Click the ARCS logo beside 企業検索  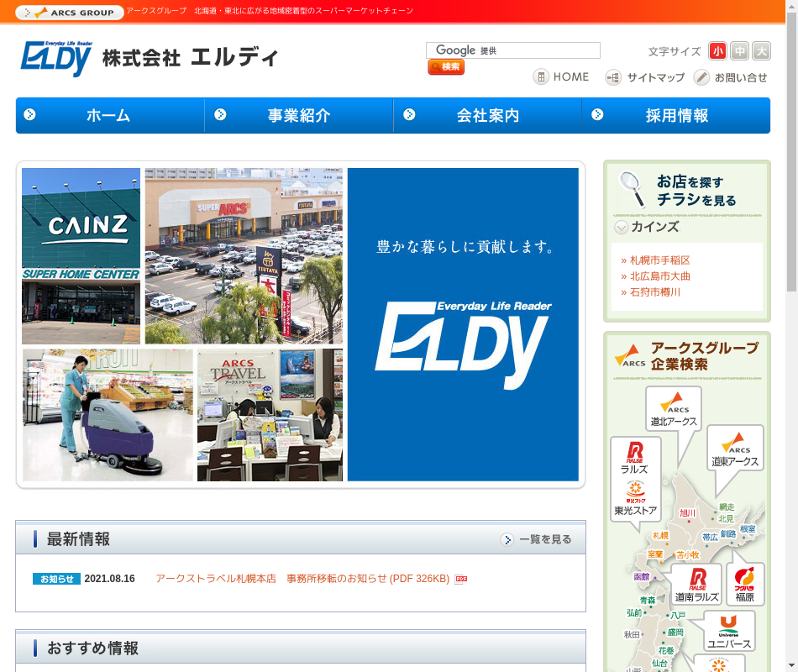630,355
